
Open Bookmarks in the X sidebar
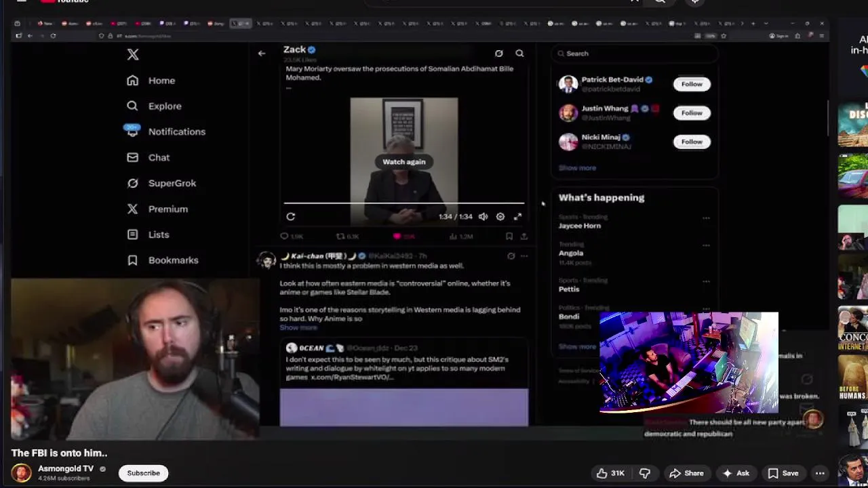coord(163,260)
